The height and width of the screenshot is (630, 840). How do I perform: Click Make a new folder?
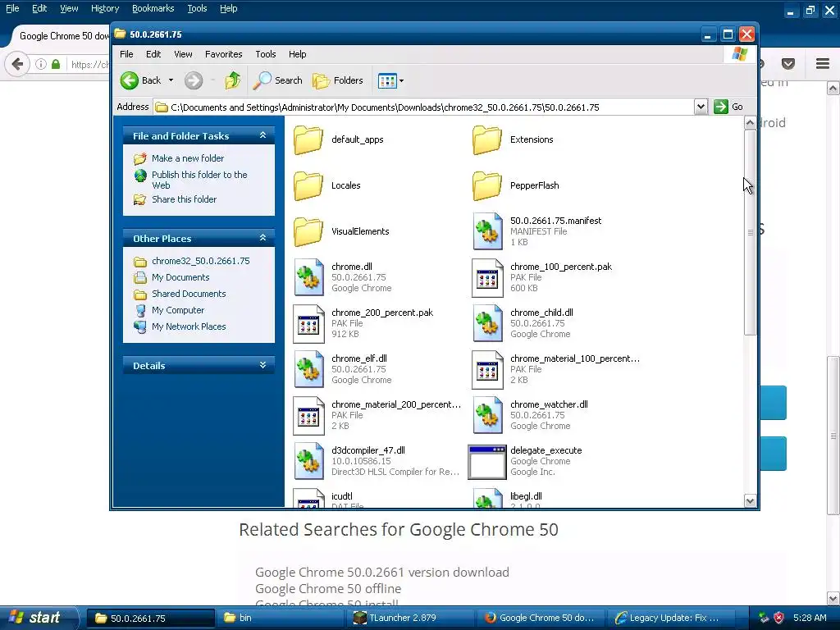188,158
